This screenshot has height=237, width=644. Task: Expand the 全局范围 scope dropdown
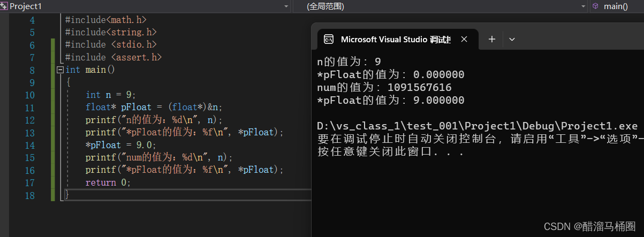point(584,6)
